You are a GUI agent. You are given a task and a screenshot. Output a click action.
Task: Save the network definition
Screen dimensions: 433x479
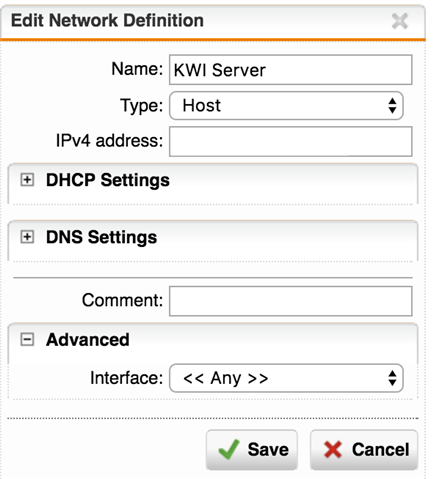point(252,450)
